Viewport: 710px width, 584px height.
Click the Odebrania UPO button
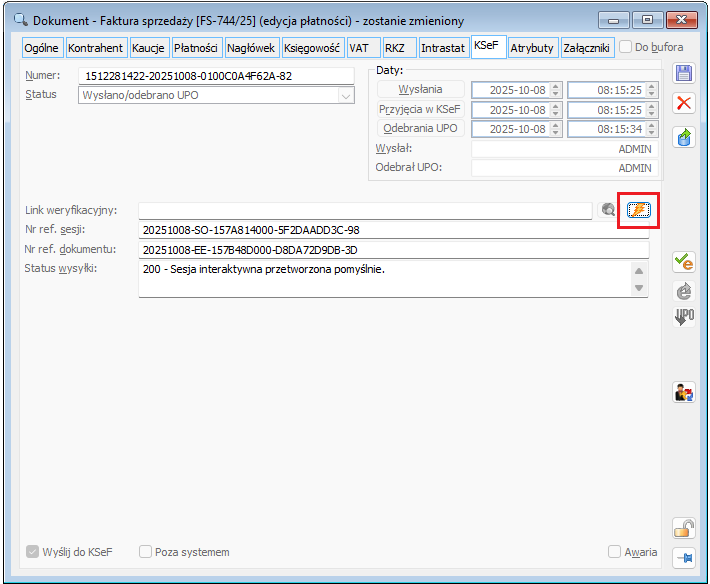(x=420, y=129)
